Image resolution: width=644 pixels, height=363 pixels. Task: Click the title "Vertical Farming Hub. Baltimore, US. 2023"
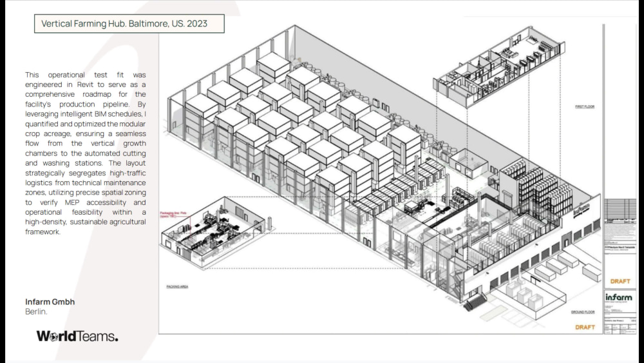124,23
